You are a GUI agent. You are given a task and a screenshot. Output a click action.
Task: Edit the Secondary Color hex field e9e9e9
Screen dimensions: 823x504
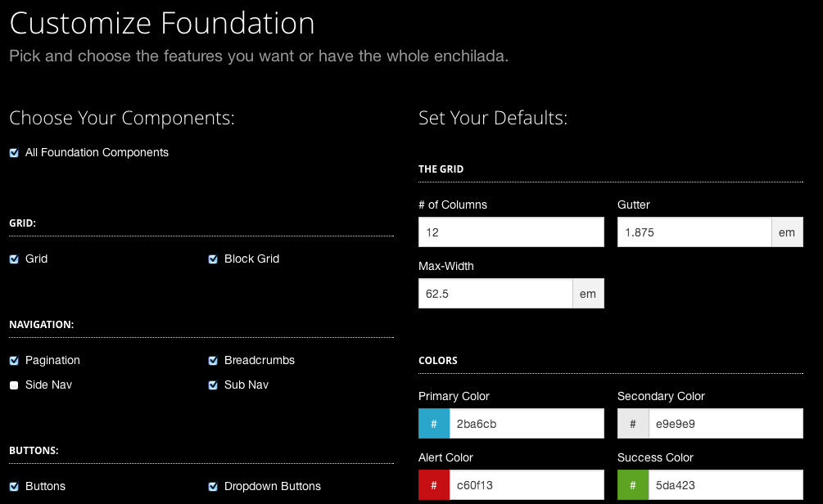(726, 424)
